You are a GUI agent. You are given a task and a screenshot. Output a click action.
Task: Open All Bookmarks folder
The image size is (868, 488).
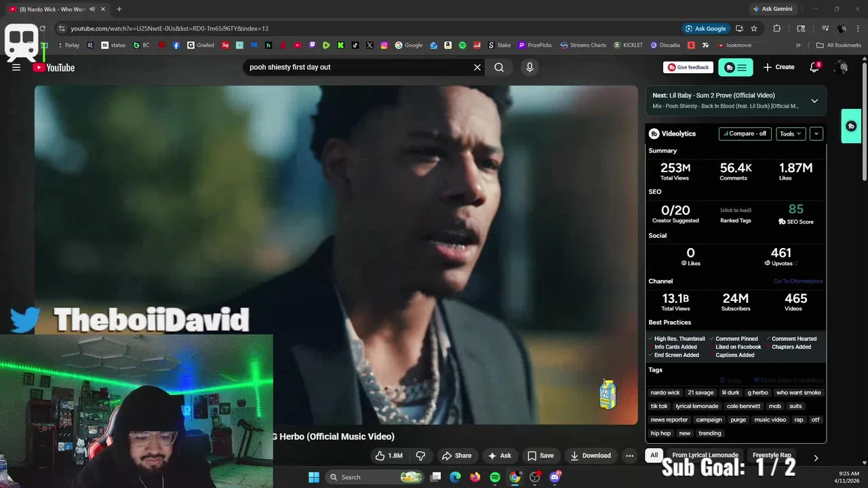click(x=839, y=45)
